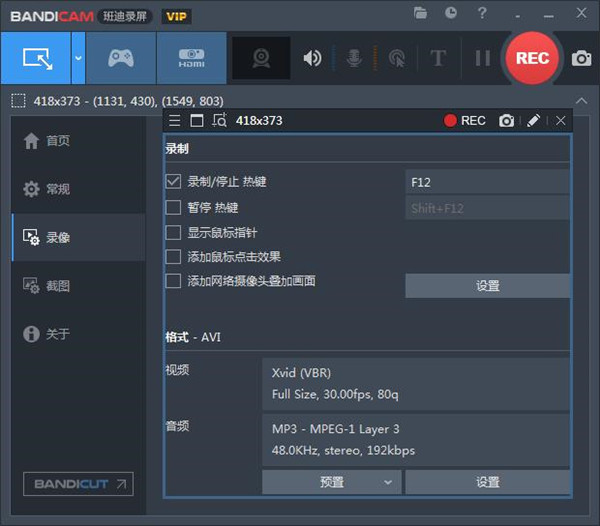Switch to game recording mode
Image resolution: width=600 pixels, height=526 pixels.
[x=121, y=58]
